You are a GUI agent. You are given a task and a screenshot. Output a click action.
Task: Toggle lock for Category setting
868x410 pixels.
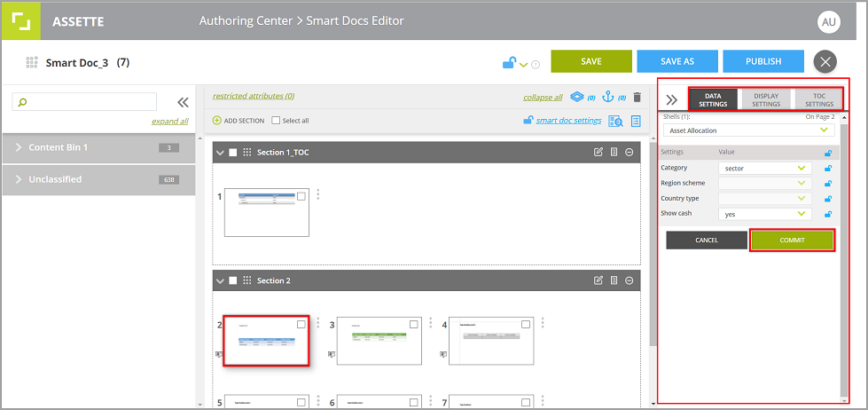pos(828,169)
